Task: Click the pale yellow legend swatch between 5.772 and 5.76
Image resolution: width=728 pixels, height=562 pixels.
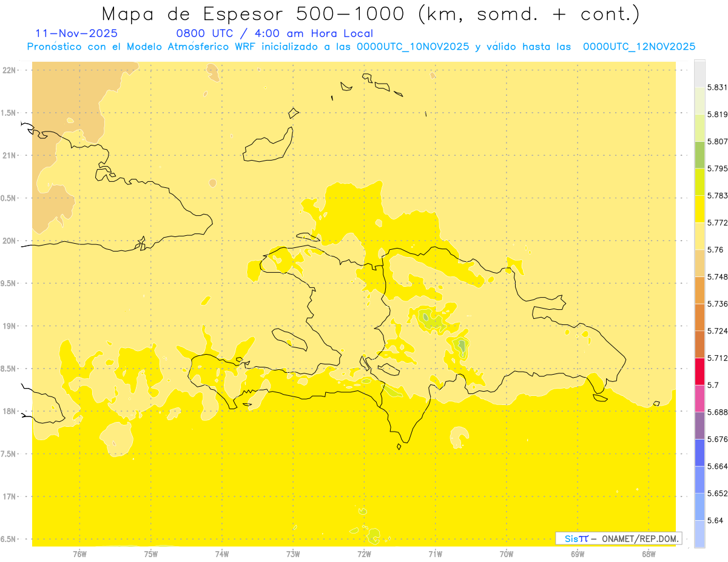Action: click(x=699, y=236)
